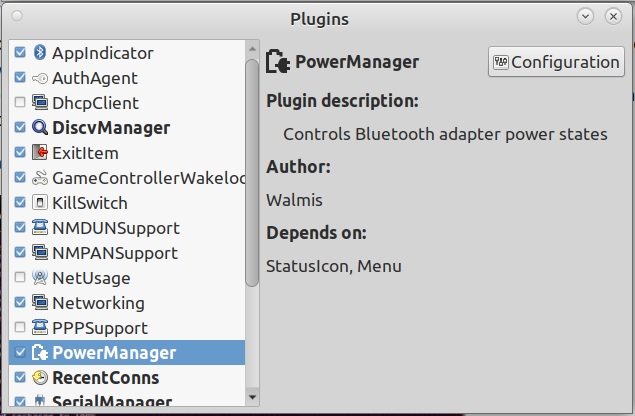Select the AuthAgent key icon
Viewport: 635px width, 416px height.
(40, 78)
